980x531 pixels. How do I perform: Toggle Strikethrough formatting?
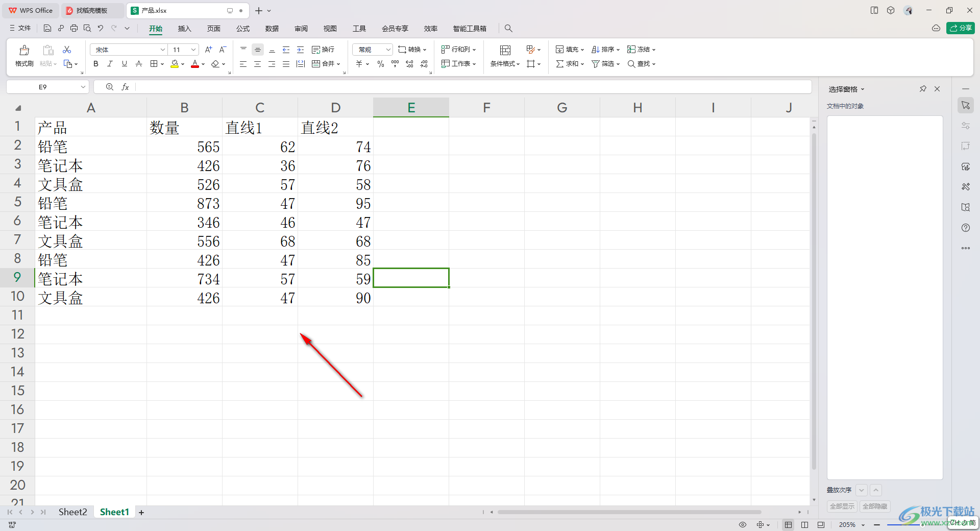138,64
